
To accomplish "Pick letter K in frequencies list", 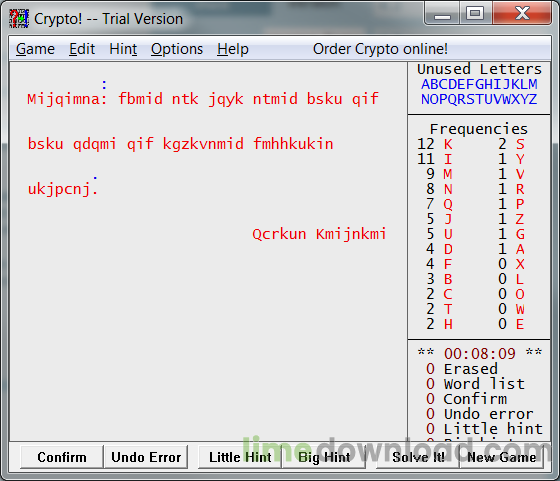I will tap(448, 144).
